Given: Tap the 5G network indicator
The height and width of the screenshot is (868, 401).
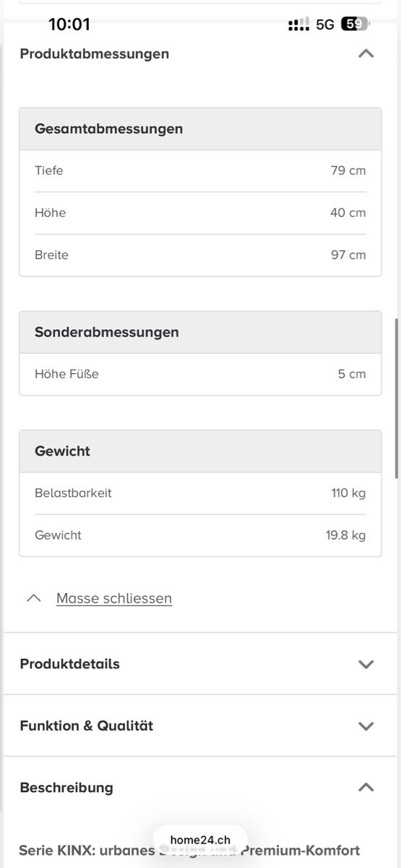Looking at the screenshot, I should pyautogui.click(x=325, y=25).
